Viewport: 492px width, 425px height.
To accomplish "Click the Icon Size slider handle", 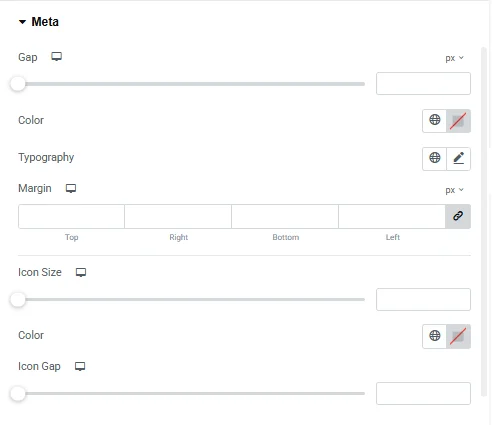I will [18, 299].
